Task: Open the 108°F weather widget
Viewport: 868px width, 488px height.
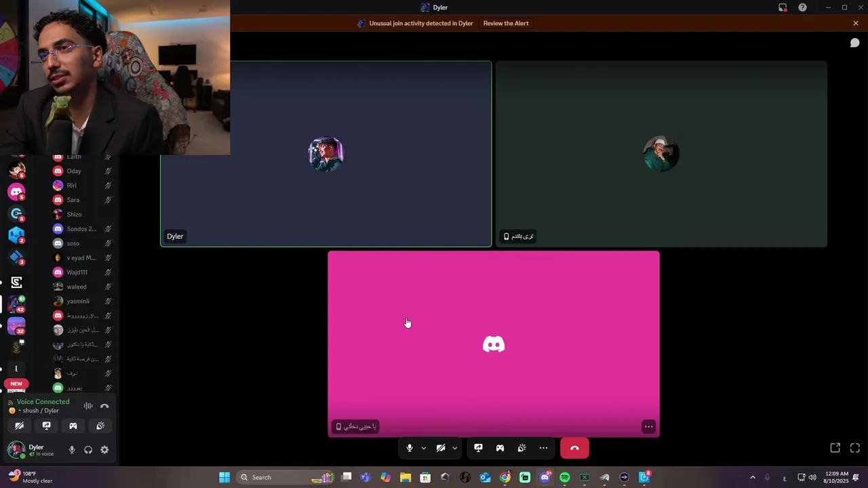Action: (31, 477)
